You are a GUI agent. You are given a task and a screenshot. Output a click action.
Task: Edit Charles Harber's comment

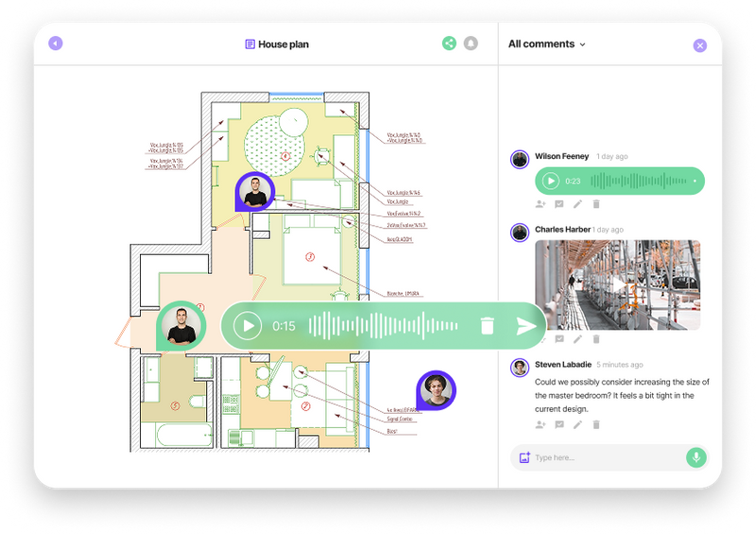(577, 339)
